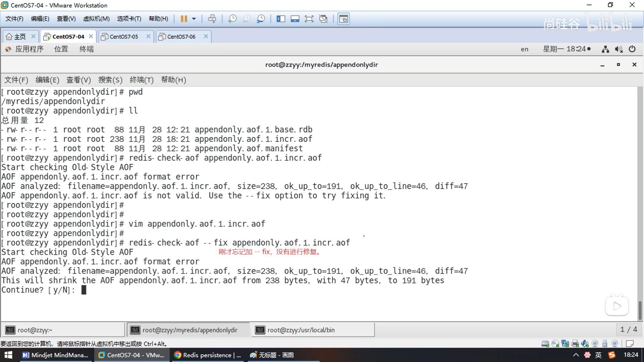Viewport: 644px width, 362px height.
Task: Open the 虚拟机(M) menu
Action: pos(96,19)
